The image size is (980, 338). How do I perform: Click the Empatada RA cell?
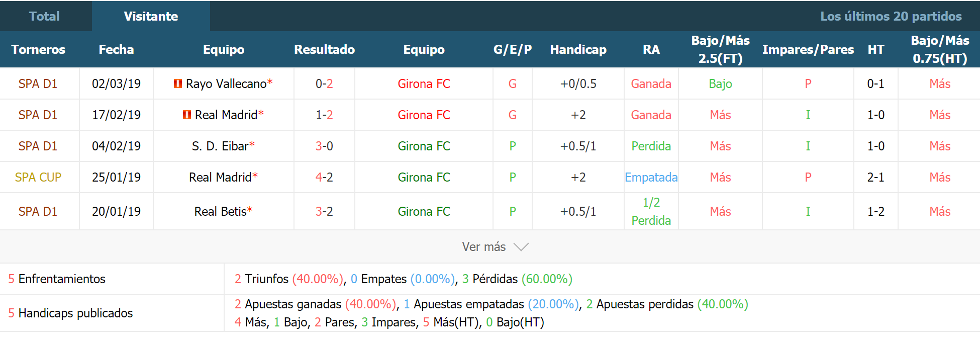coord(651,177)
